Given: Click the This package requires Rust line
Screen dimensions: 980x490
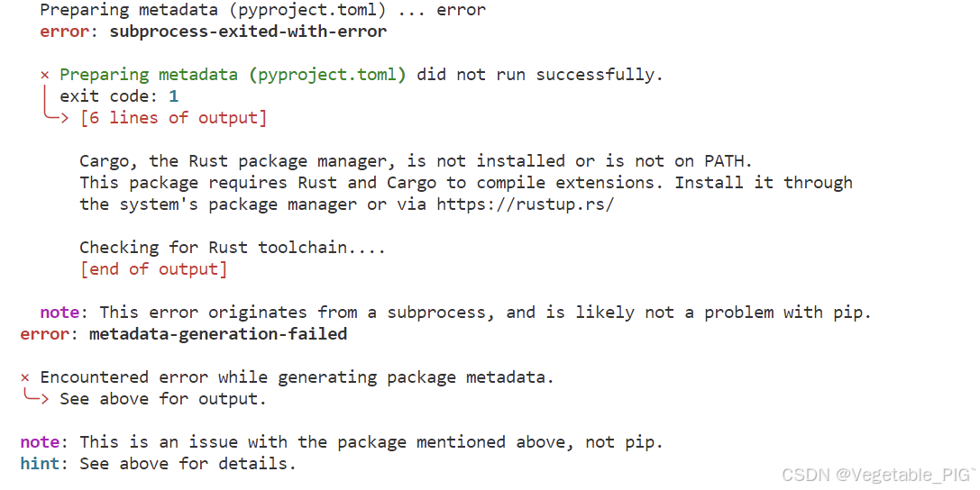Looking at the screenshot, I should click(x=466, y=183).
